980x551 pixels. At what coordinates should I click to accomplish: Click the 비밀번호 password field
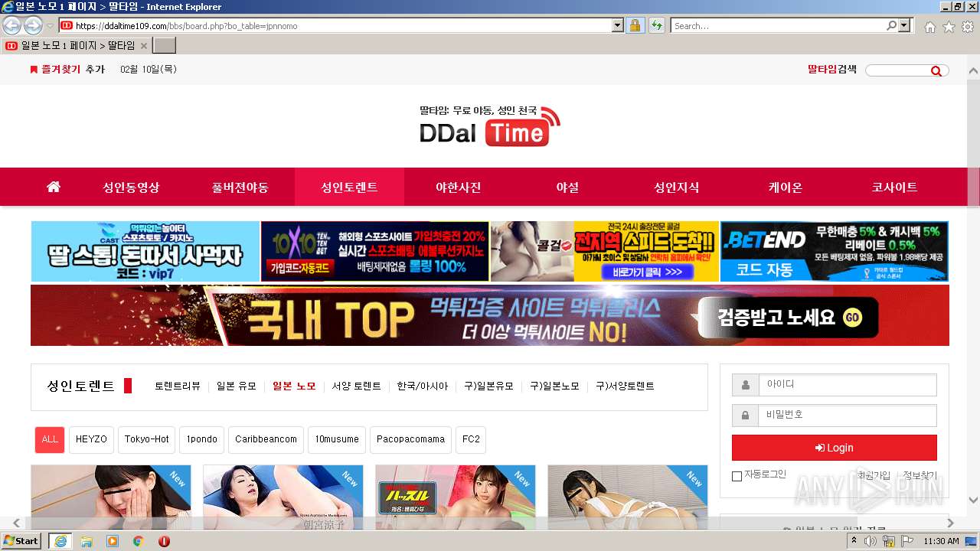848,415
